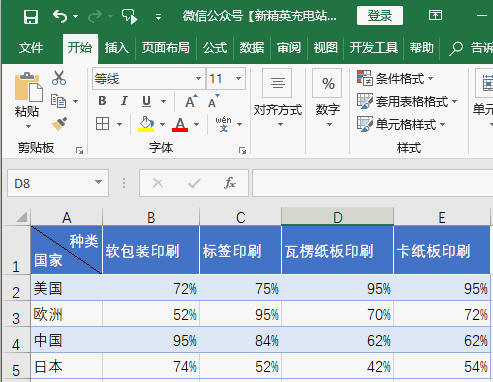Open the 审阅 tab
Viewport: 493px width, 382px height.
pos(289,48)
